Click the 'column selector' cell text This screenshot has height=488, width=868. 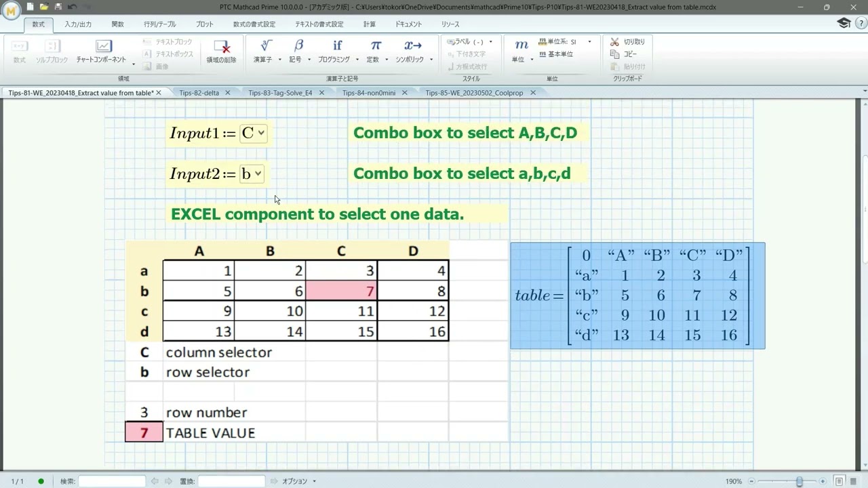218,352
